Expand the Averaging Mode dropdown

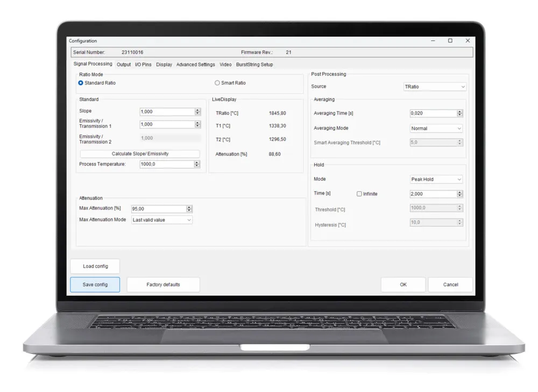click(436, 129)
